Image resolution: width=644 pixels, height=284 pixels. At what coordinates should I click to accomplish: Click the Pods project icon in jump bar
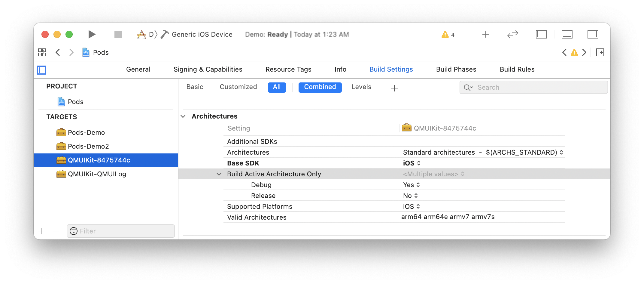click(86, 52)
